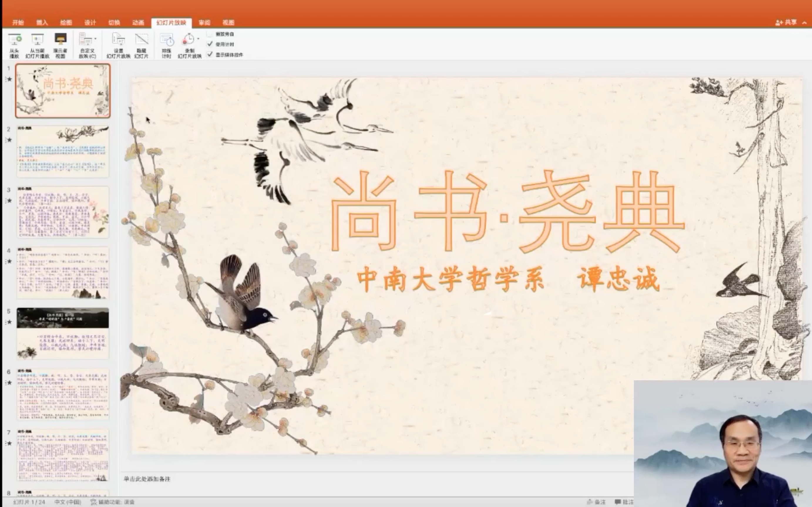Click animation star beside slide 4
Viewport: 812px width, 507px height.
[x=9, y=261]
